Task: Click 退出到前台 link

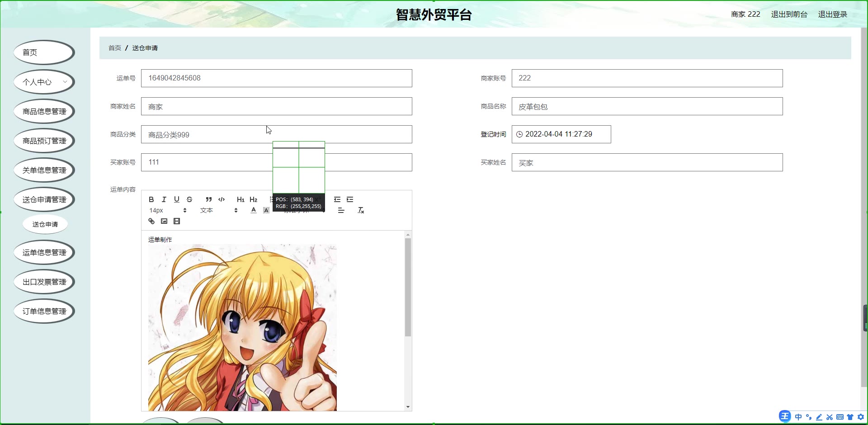Action: [x=789, y=14]
